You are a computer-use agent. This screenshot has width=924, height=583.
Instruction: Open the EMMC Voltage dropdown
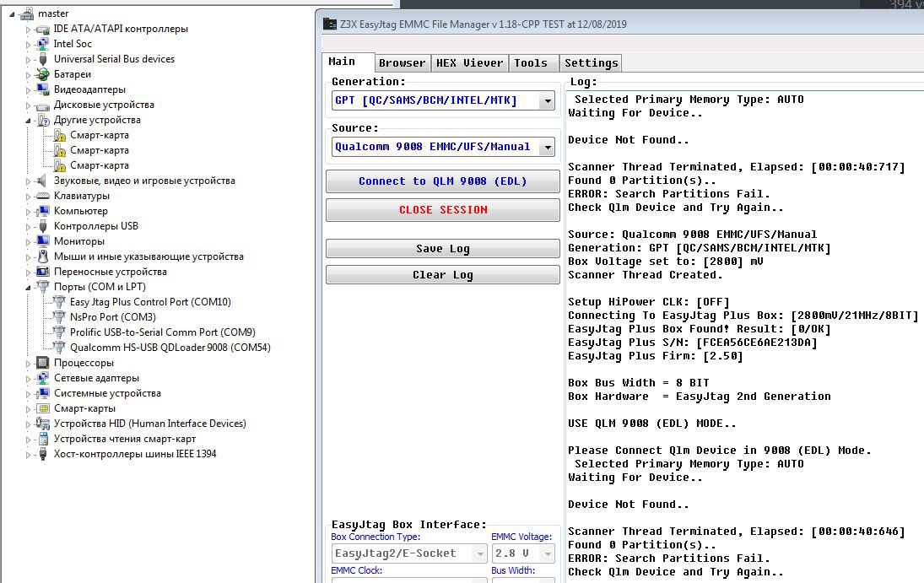click(x=548, y=553)
